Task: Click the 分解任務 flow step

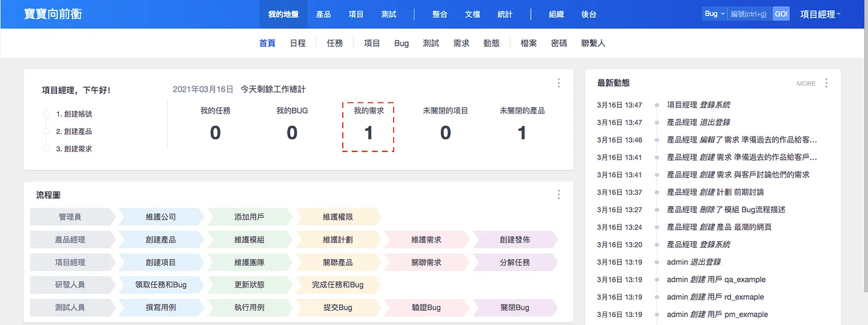Action: tap(515, 262)
